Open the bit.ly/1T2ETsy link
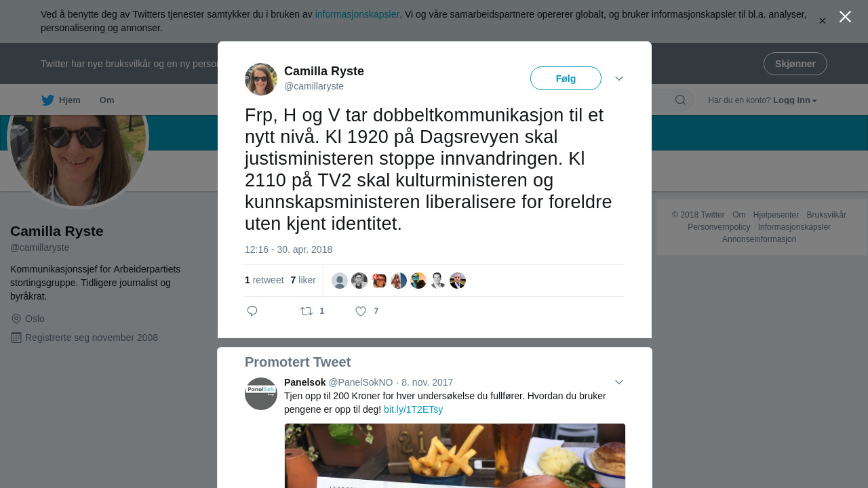Screen dimensions: 868x488 pos(413,409)
